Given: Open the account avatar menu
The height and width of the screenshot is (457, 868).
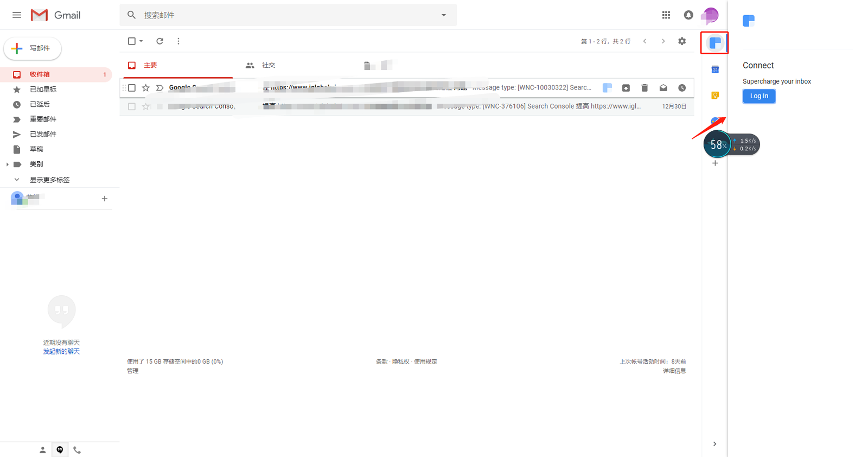Looking at the screenshot, I should click(710, 15).
